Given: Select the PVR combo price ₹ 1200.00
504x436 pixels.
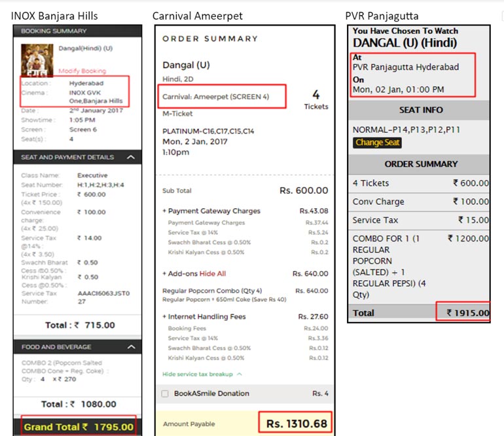Looking at the screenshot, I should coord(468,238).
